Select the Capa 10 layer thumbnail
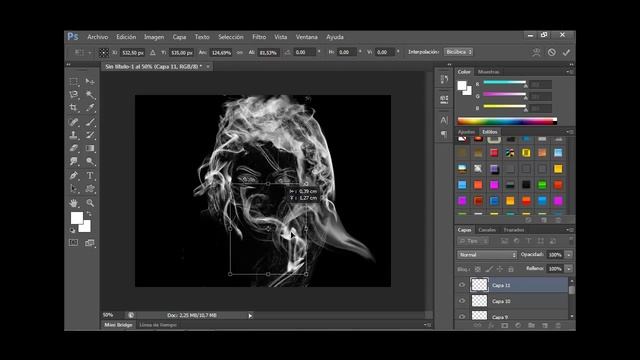This screenshot has height=360, width=640. pos(479,301)
